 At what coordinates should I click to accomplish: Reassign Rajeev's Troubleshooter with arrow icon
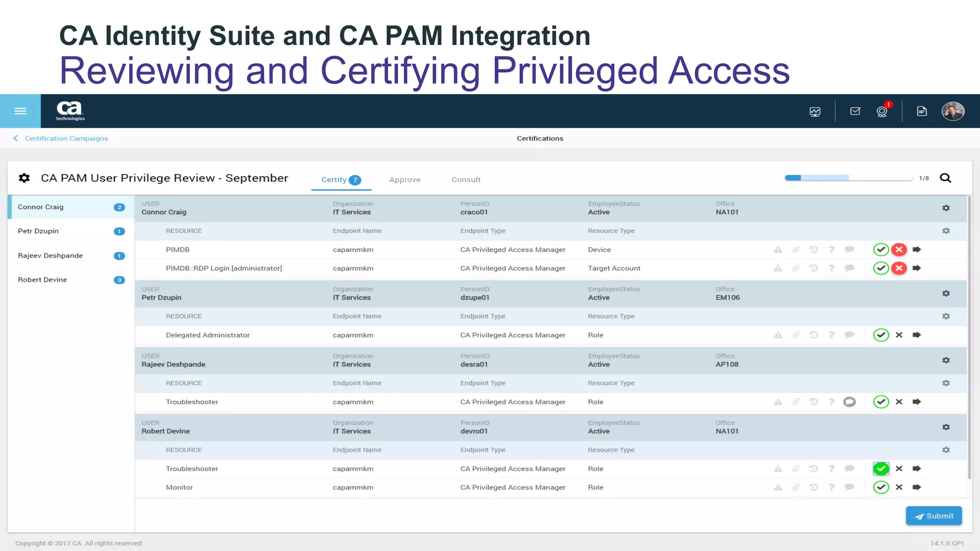[917, 402]
